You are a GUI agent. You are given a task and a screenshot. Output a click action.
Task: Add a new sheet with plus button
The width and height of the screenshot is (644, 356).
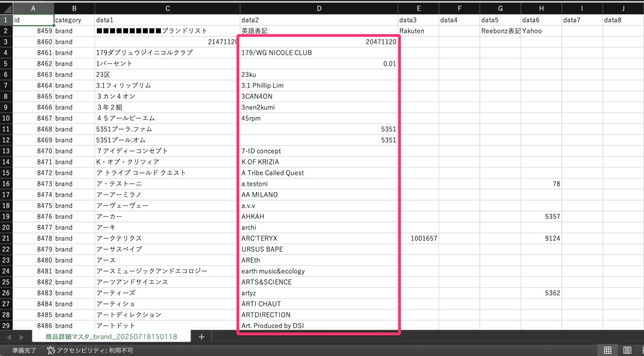coord(201,337)
